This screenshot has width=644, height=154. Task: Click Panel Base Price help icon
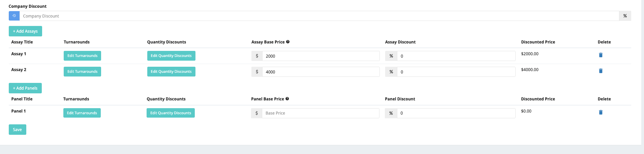(287, 99)
